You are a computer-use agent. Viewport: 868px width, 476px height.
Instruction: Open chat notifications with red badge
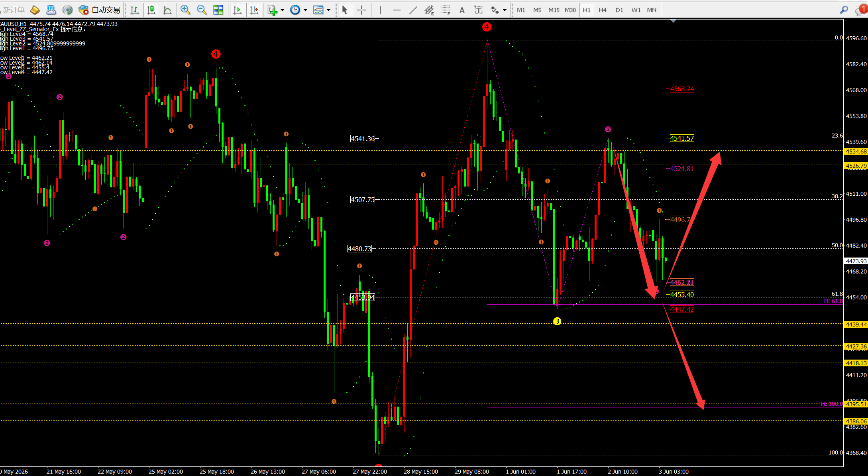point(861,10)
